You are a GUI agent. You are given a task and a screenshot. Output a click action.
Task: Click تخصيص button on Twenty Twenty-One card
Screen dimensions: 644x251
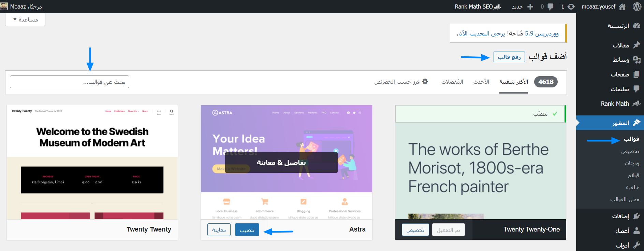pos(415,230)
